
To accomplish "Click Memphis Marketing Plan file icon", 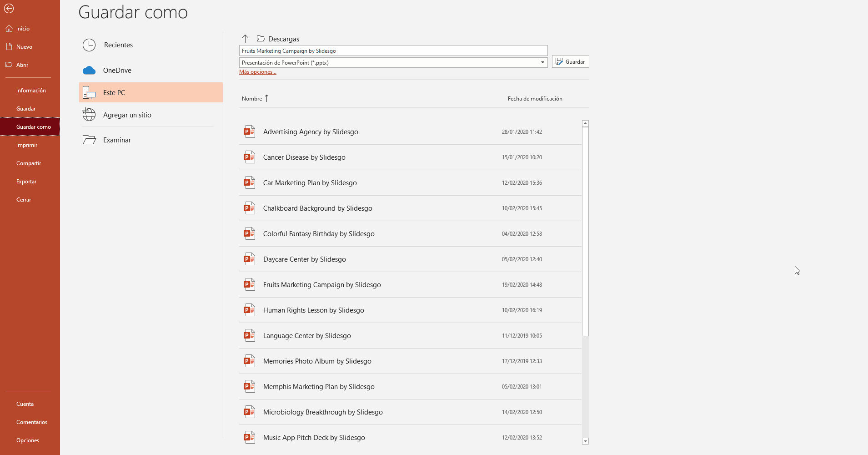I will tap(249, 387).
